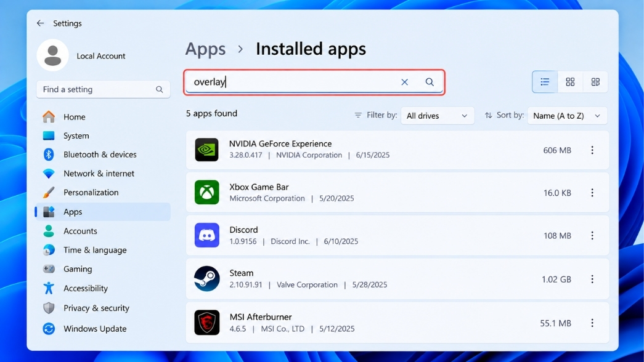Image resolution: width=644 pixels, height=362 pixels.
Task: Click the magnifier in Find a setting
Action: 160,89
